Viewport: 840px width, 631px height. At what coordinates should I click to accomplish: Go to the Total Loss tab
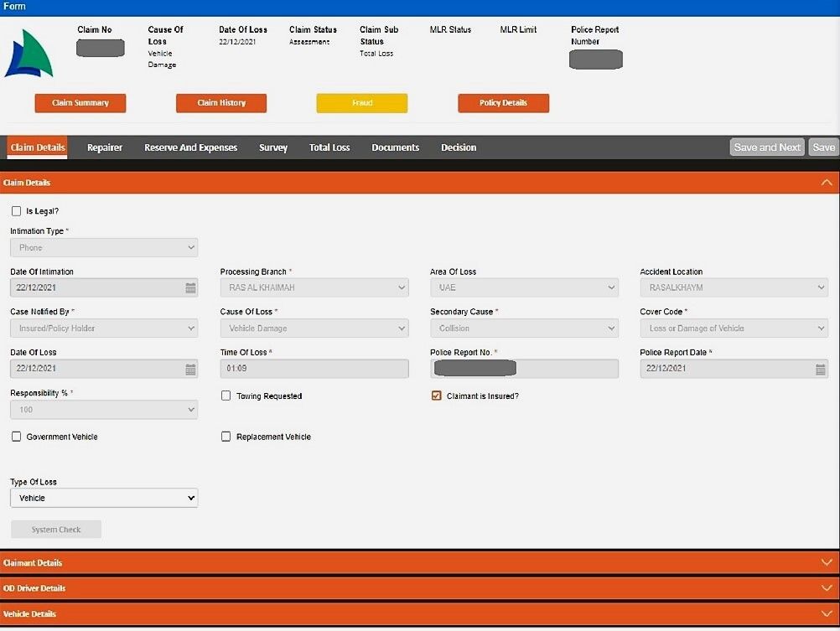pyautogui.click(x=329, y=147)
